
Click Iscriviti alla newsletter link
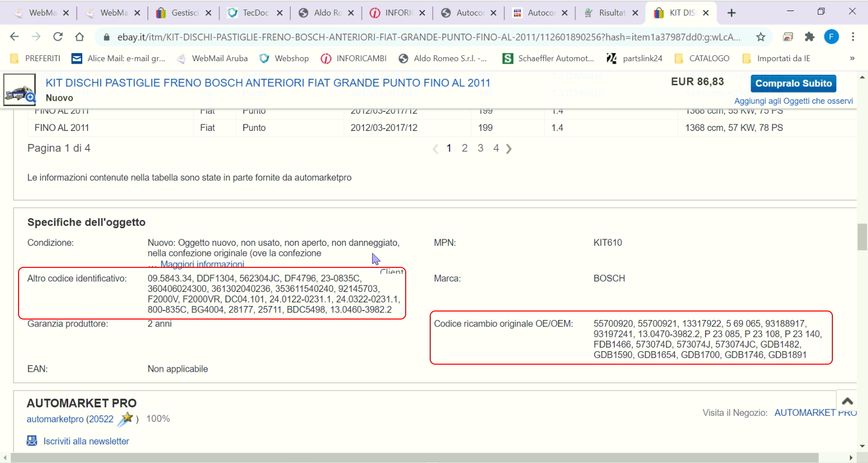click(x=86, y=441)
